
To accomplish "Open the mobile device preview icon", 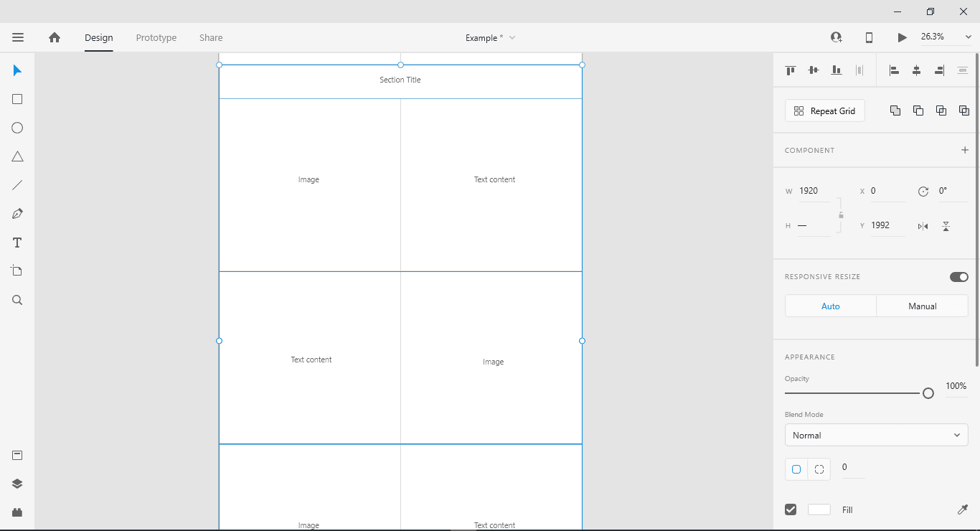I will 869,37.
